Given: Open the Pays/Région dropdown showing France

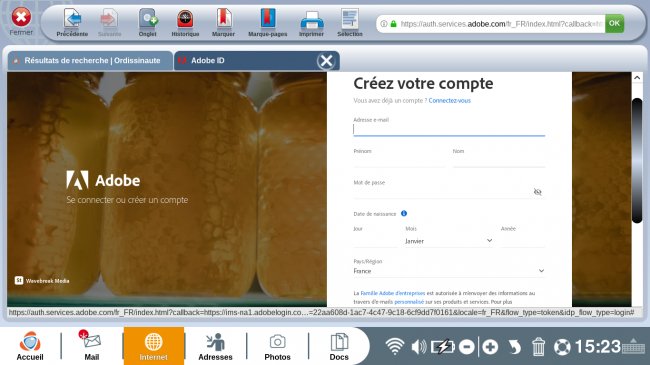Looking at the screenshot, I should [x=449, y=271].
